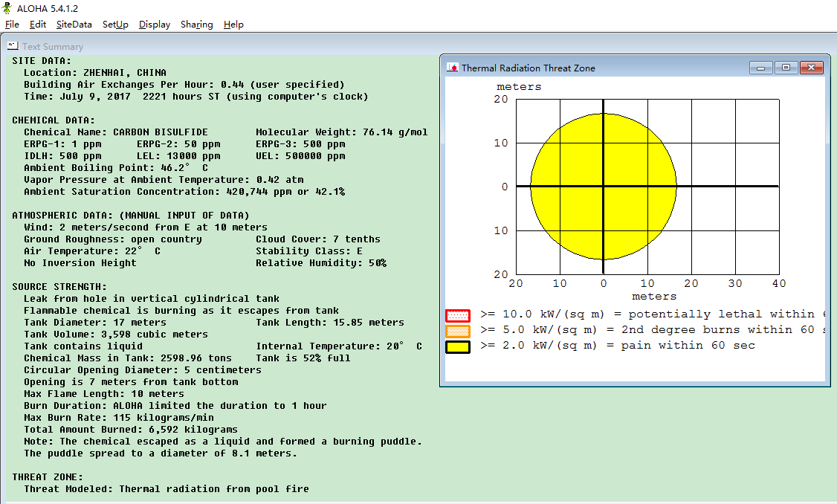Click the Text Summary window icon
The height and width of the screenshot is (504, 837).
13,46
